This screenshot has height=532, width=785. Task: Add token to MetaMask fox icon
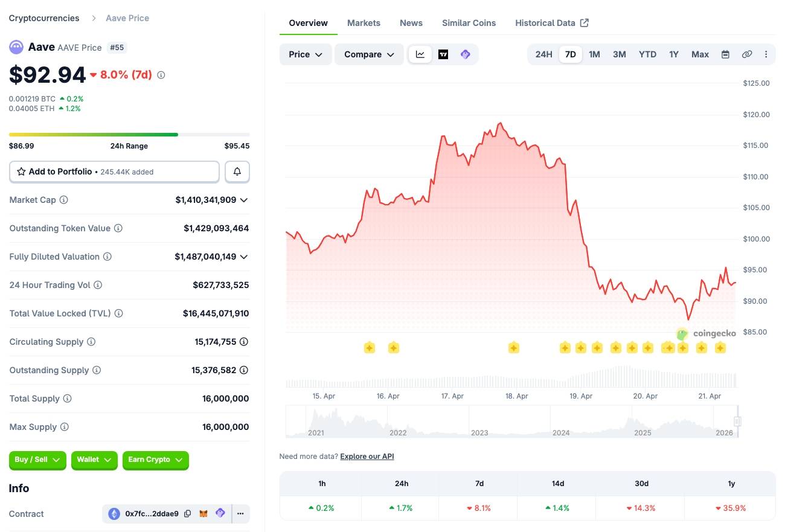click(204, 514)
